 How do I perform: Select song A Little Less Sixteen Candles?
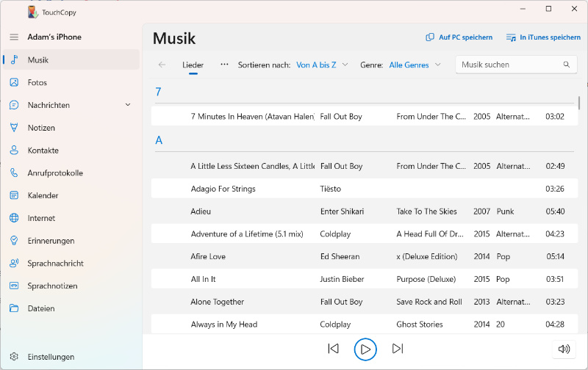[365, 166]
